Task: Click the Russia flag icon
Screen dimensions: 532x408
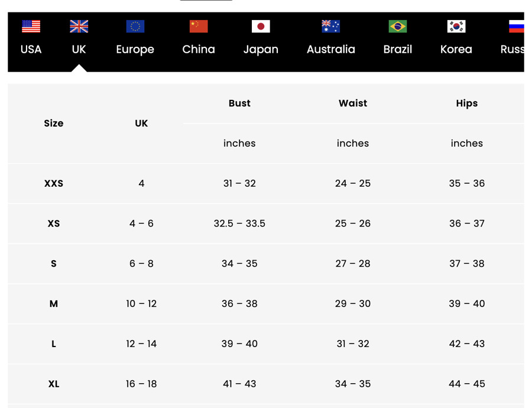Action: [x=517, y=26]
